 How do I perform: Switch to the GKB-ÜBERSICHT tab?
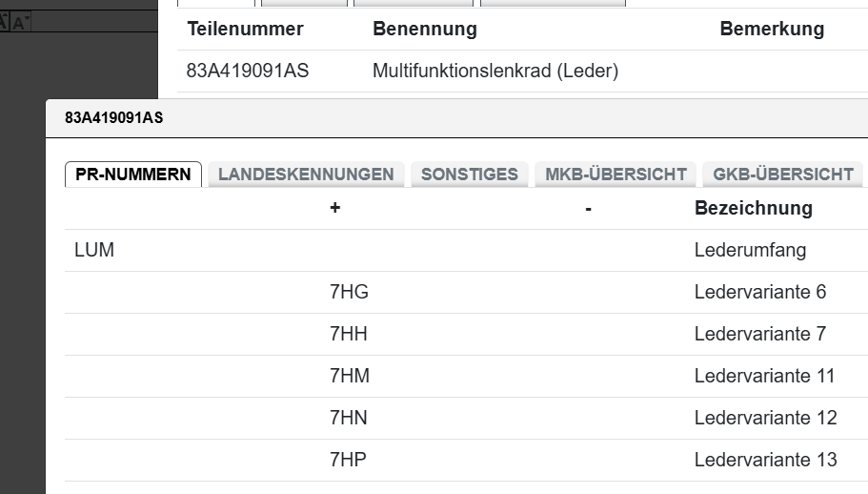click(782, 175)
